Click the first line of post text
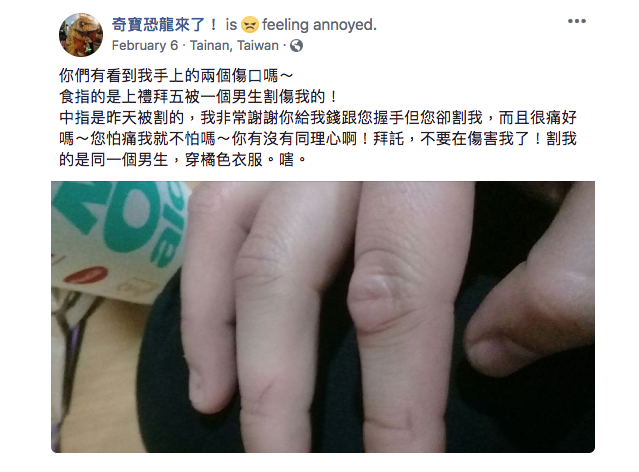This screenshot has width=639, height=472. [176, 76]
